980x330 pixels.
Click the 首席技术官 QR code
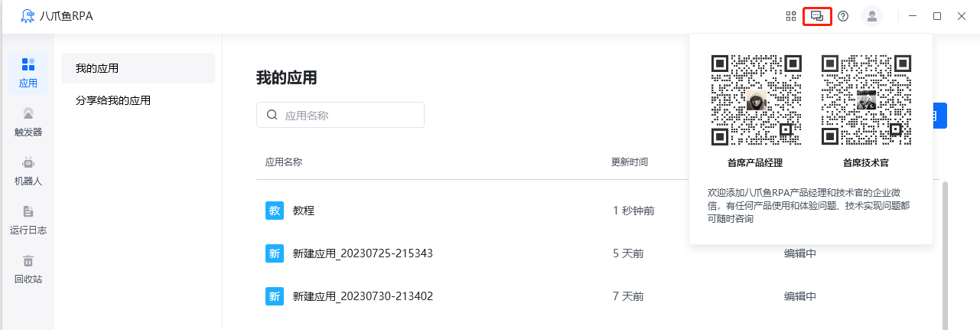866,100
